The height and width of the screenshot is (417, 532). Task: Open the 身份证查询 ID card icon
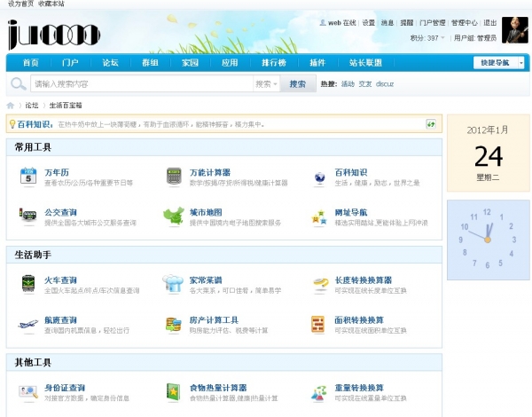(x=28, y=392)
